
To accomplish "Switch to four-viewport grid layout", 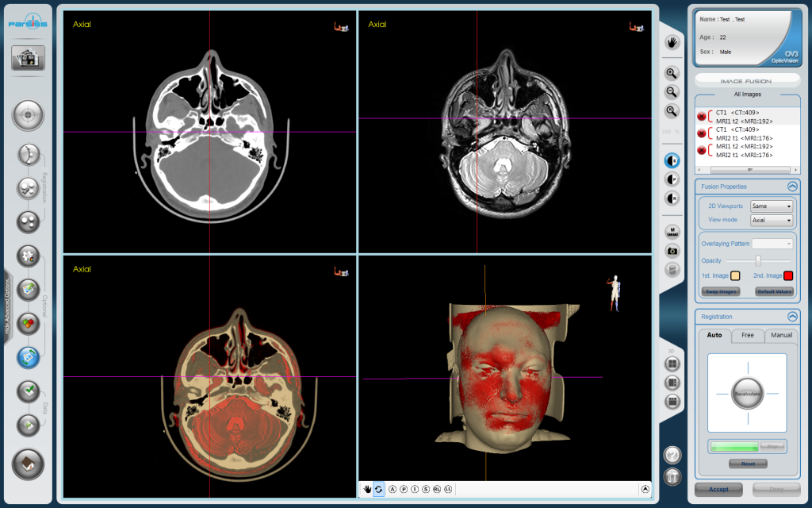I will point(672,364).
